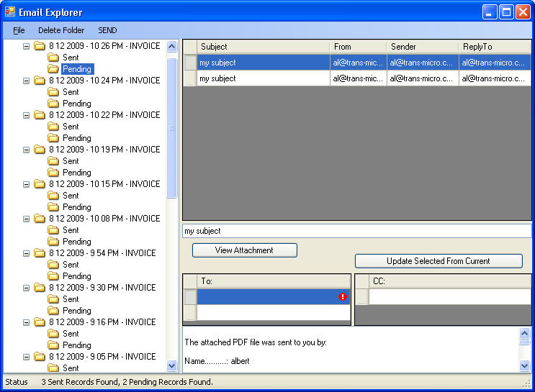
Task: Click folder icon of 10 08 PM INVOICE
Action: (40, 218)
